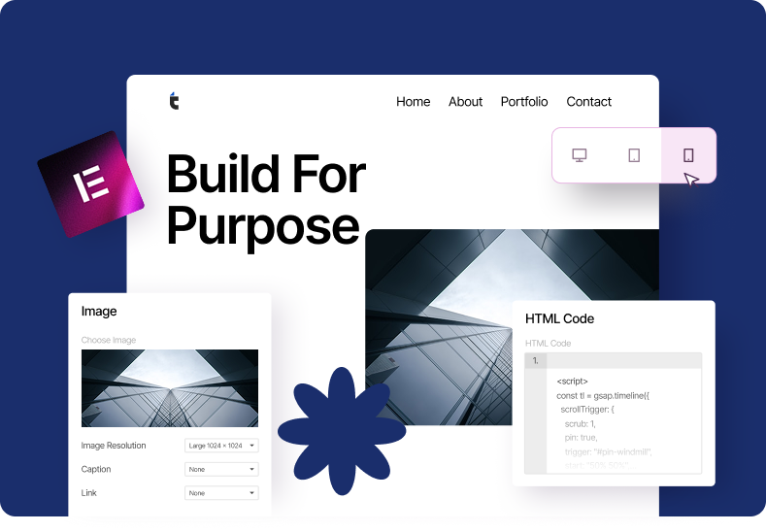Open the Portfolio navigation link
Screen dimensions: 766x532
(x=524, y=102)
